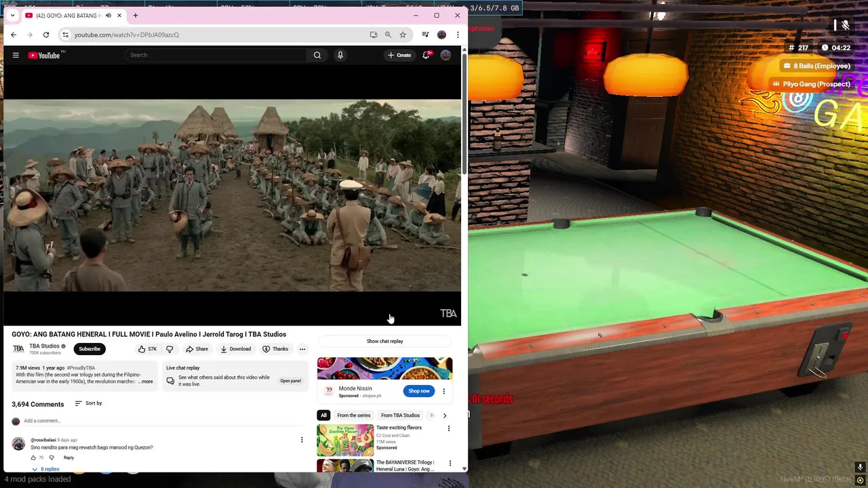Reload the YouTube page
Image resolution: width=868 pixels, height=488 pixels.
point(46,35)
